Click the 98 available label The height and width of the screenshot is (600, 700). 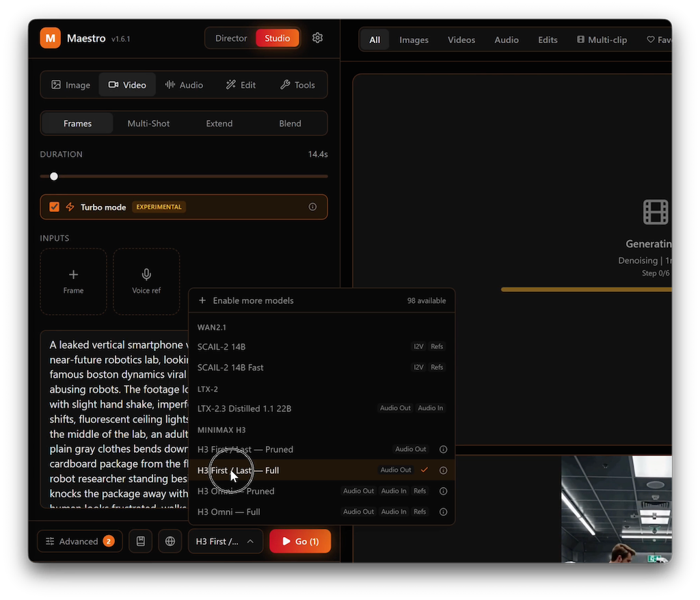[427, 300]
